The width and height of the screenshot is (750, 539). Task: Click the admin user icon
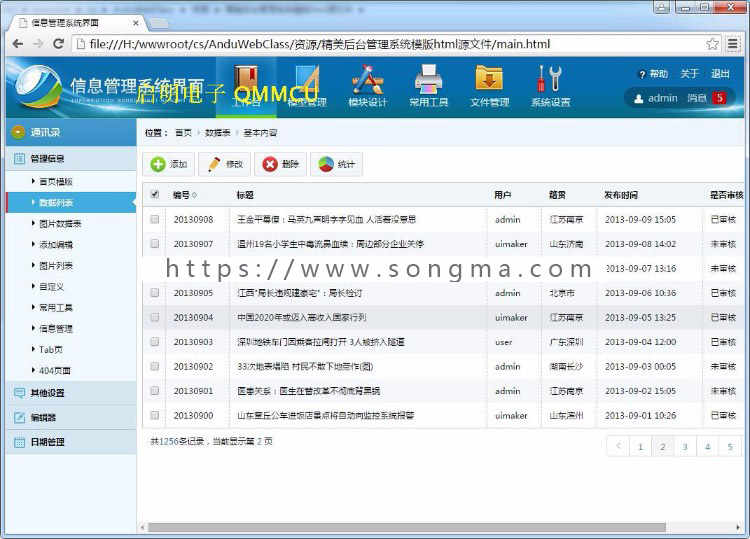click(639, 99)
